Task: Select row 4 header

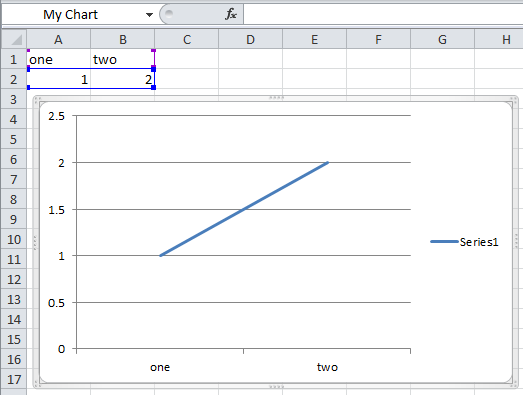Action: pos(14,119)
